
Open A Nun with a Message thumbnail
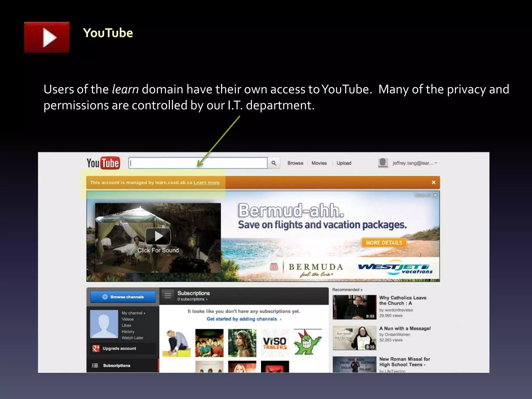(x=354, y=338)
